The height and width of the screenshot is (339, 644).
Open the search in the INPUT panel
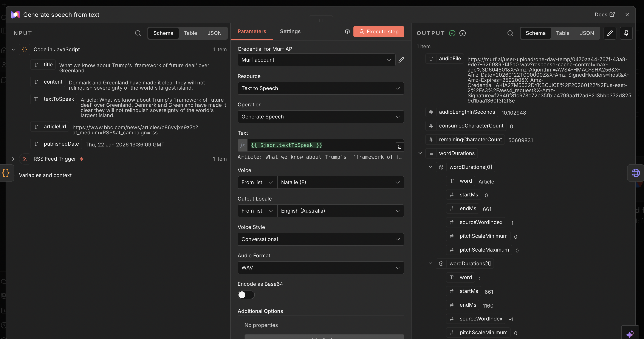coord(138,33)
